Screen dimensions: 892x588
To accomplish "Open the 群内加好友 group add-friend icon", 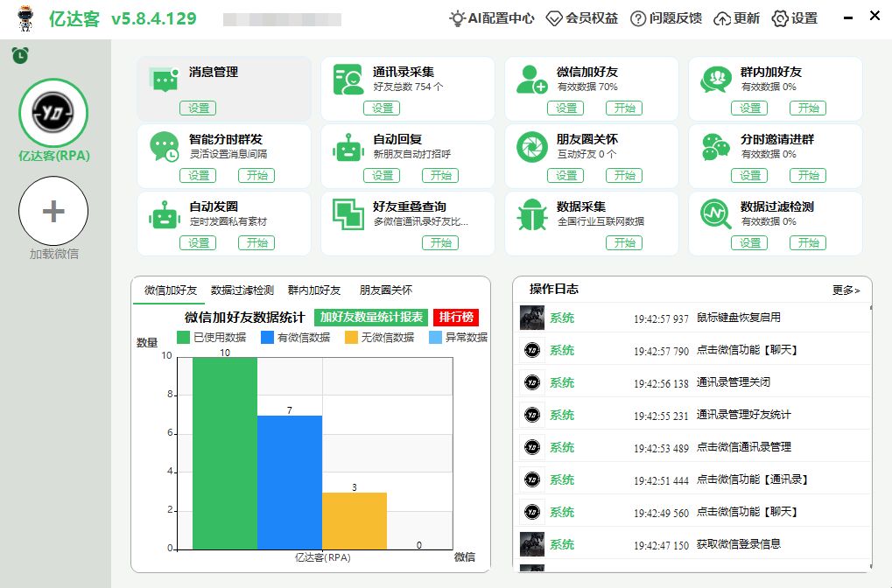I will click(715, 80).
